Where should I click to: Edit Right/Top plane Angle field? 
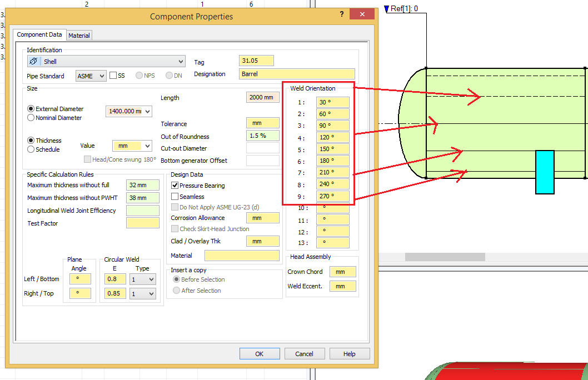pos(80,293)
